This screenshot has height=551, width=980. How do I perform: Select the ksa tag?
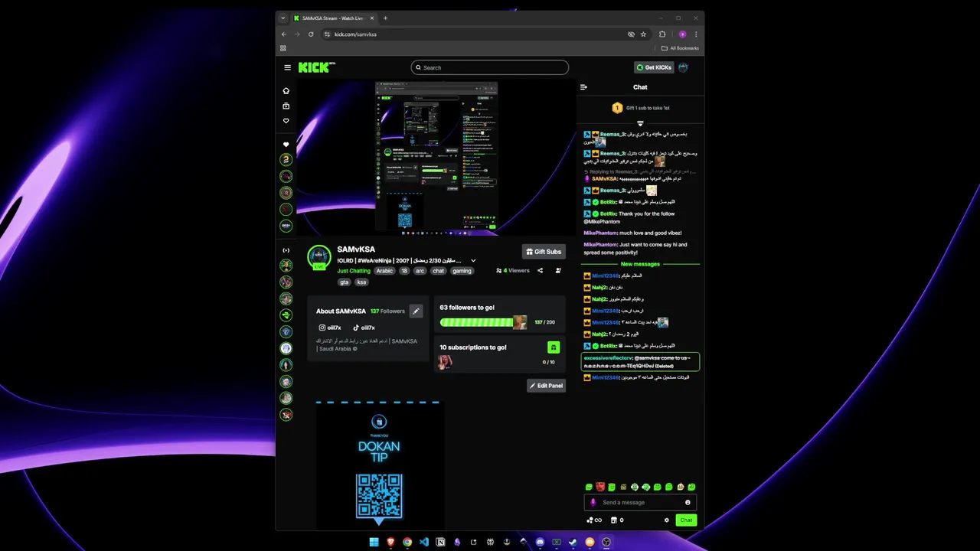click(362, 282)
